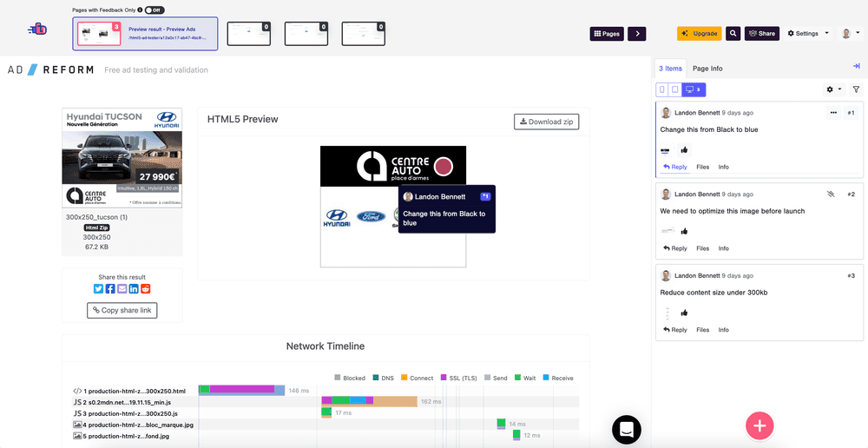Screen dimensions: 868x448
Task: Click the hidden-eye icon on comment #2
Action: click(831, 194)
